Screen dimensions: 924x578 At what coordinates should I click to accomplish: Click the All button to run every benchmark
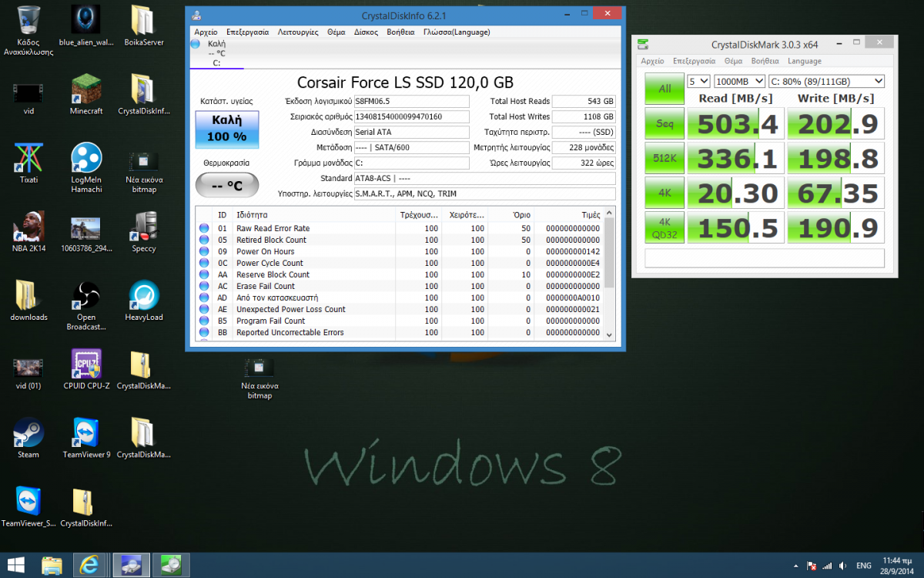[x=664, y=89]
